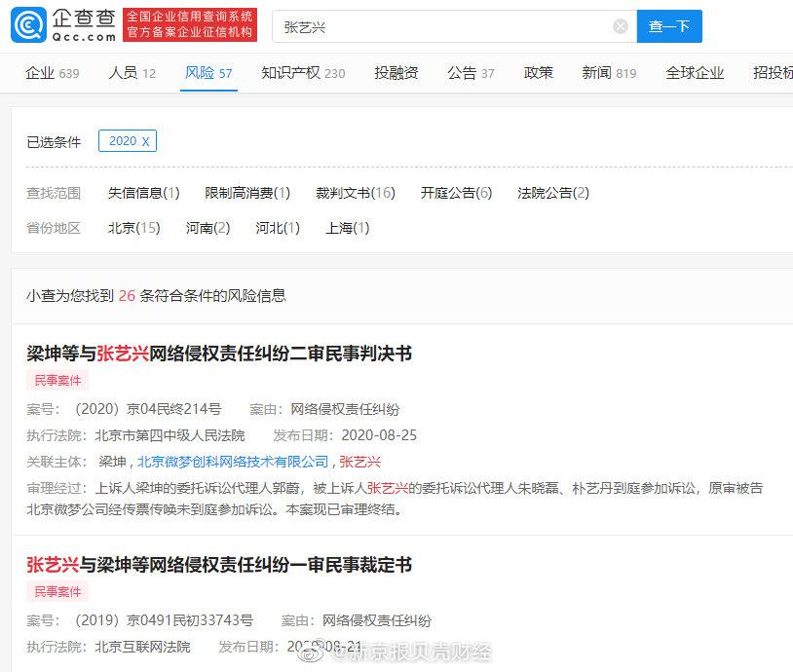The width and height of the screenshot is (793, 672).
Task: Filter by 裁判文书(16)
Action: tap(356, 193)
